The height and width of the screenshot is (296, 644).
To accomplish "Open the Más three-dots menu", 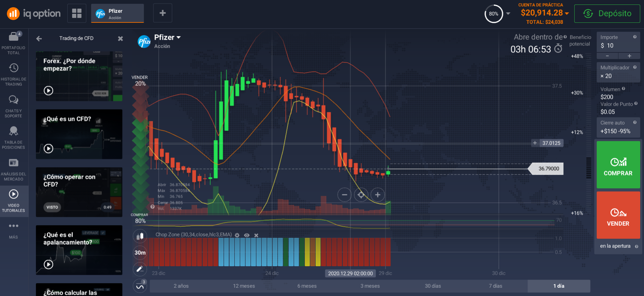I will click(13, 230).
